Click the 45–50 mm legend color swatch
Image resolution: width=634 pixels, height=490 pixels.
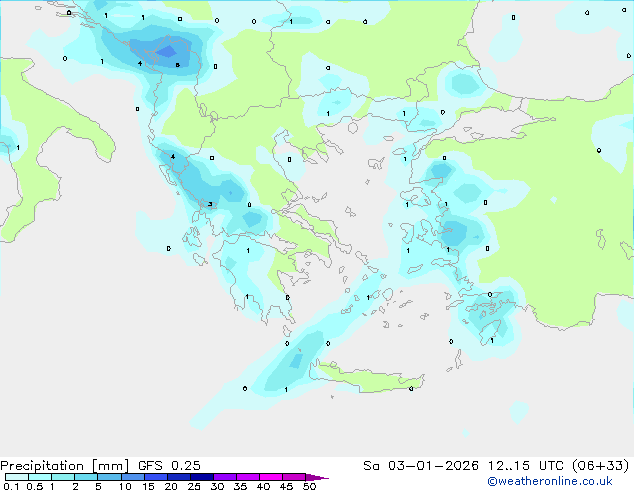(294, 477)
